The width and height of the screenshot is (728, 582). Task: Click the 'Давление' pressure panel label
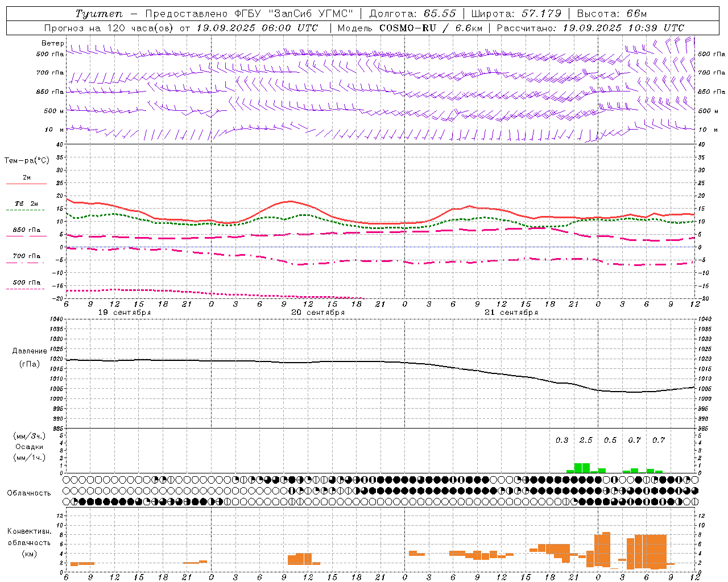(x=30, y=351)
